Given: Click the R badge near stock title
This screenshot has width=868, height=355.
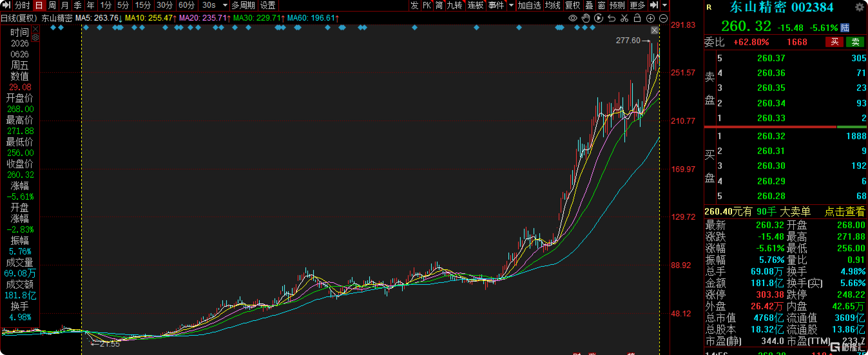Looking at the screenshot, I should [709, 7].
